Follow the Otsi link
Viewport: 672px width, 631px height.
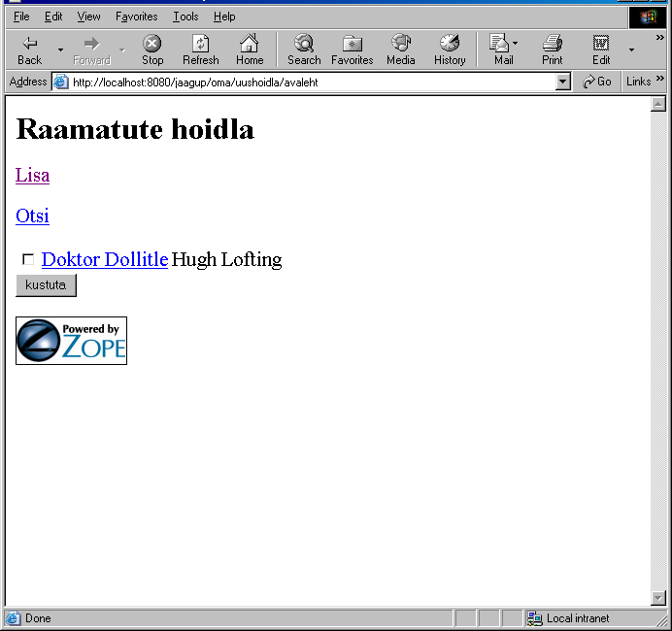point(33,216)
